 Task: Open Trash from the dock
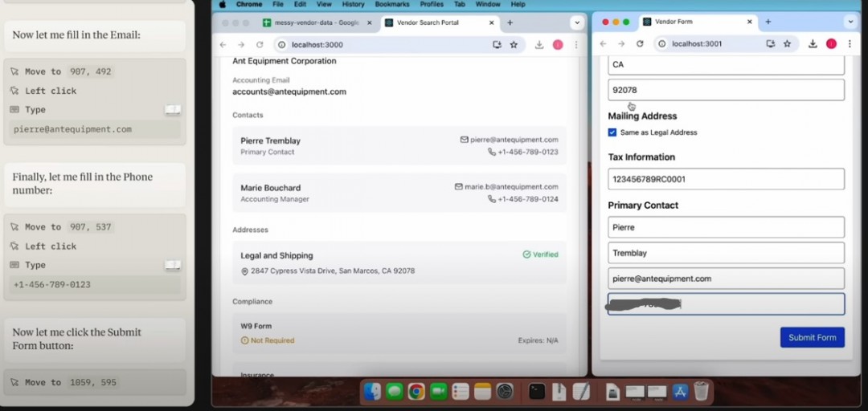coord(702,392)
